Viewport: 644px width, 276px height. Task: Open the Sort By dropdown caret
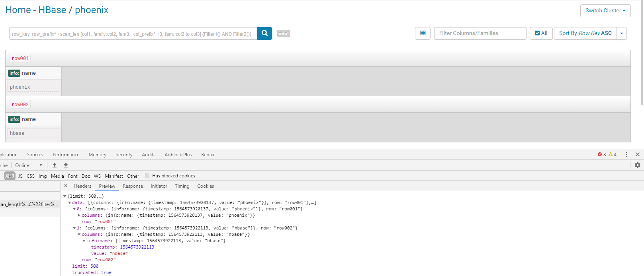pyautogui.click(x=622, y=33)
